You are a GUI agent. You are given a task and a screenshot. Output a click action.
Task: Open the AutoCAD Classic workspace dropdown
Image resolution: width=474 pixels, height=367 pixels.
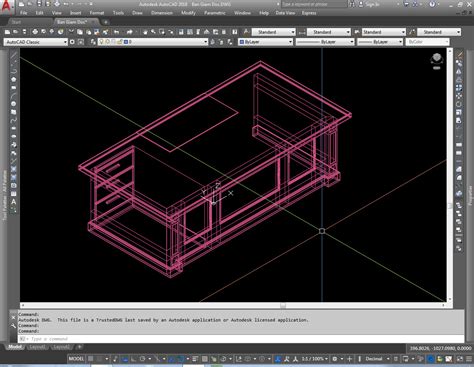click(x=36, y=42)
